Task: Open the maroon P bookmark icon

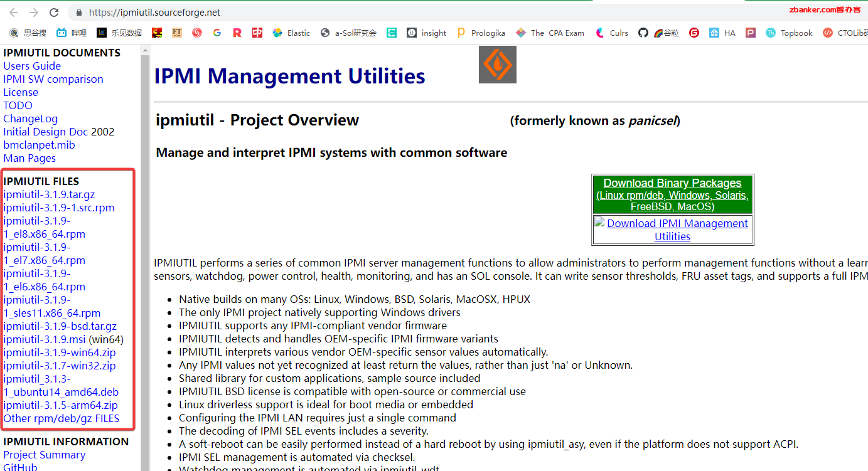Action: (751, 33)
